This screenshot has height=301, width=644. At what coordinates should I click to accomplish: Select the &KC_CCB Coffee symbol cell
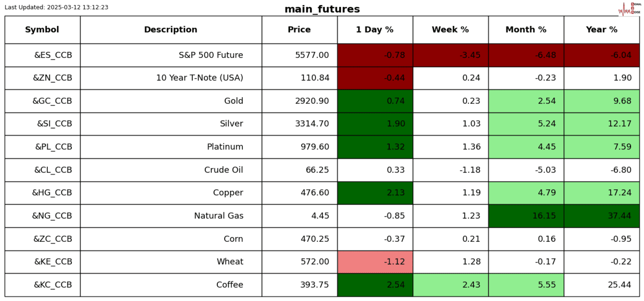(53, 285)
